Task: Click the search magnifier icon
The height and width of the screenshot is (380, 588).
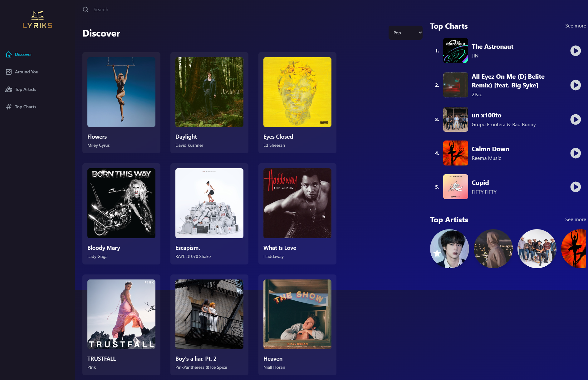Action: (x=86, y=10)
